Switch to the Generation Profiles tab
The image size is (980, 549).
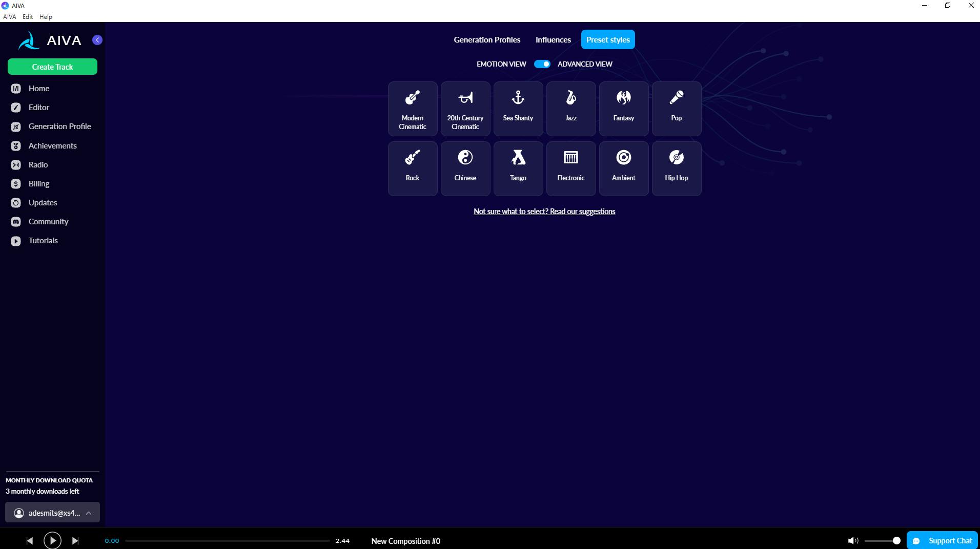point(487,40)
